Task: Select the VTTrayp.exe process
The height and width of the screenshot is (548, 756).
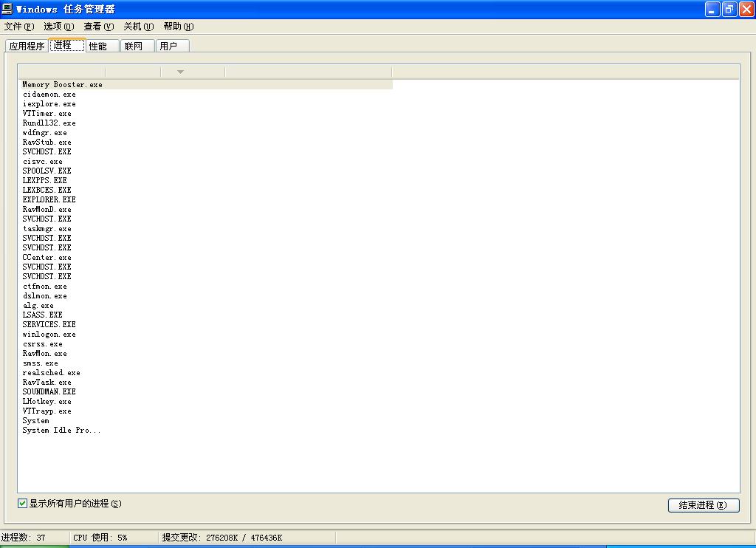Action: 47,411
